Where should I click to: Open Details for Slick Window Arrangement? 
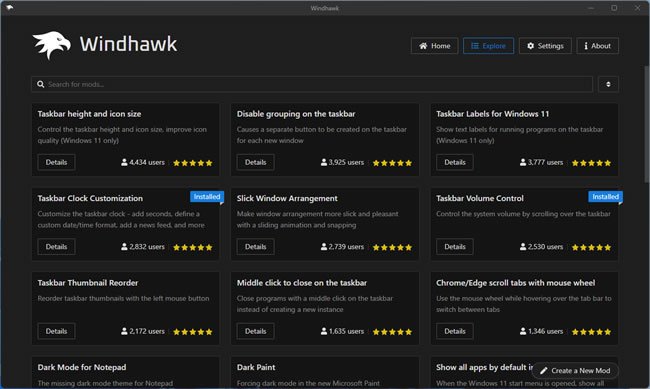point(255,247)
